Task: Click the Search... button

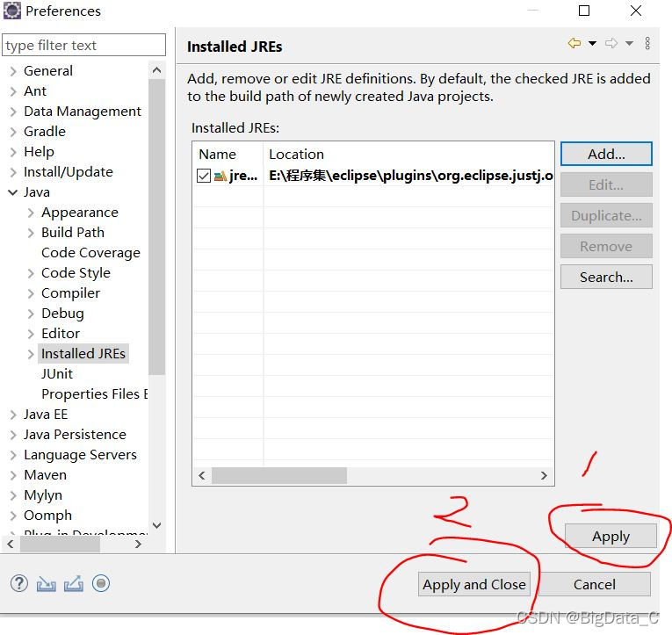Action: click(x=606, y=278)
